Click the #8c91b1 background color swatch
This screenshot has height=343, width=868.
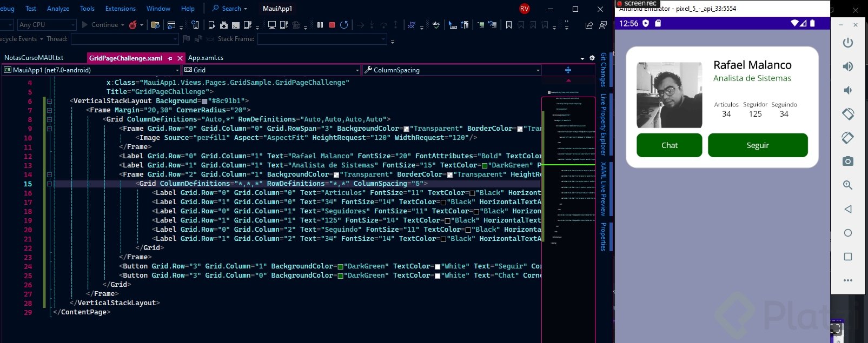(x=204, y=102)
